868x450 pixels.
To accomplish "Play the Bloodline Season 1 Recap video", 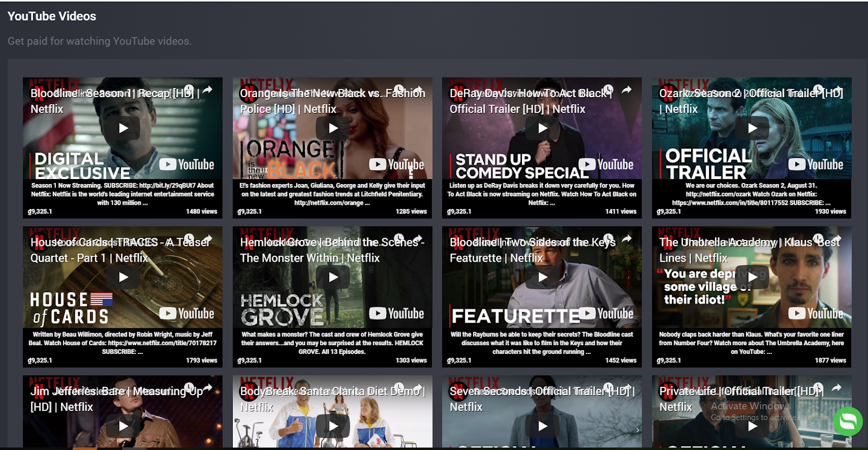I will pos(123,128).
